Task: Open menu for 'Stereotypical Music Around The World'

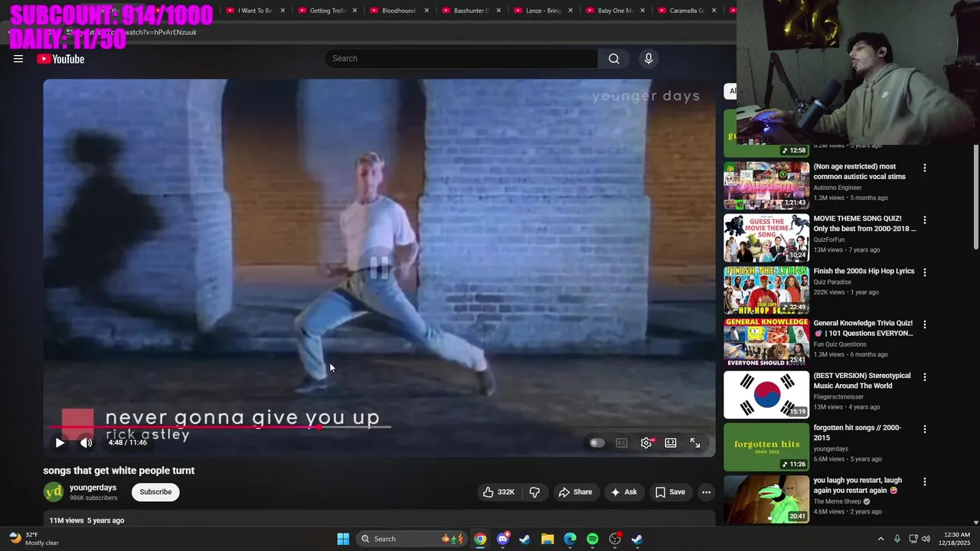Action: 924,377
